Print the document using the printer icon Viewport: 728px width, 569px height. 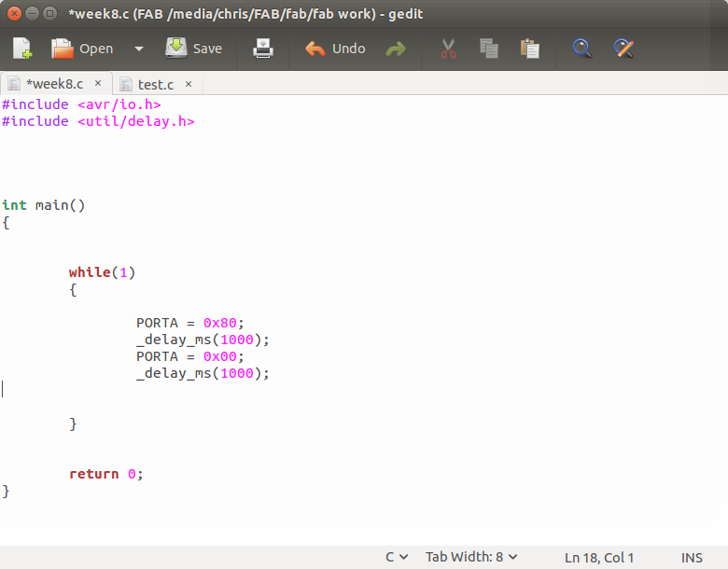263,49
